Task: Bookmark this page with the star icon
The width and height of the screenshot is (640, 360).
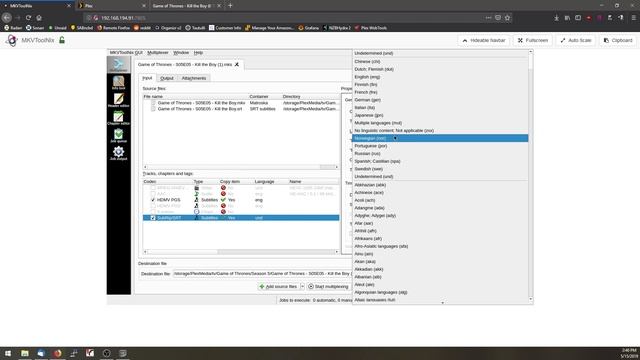Action: click(507, 18)
